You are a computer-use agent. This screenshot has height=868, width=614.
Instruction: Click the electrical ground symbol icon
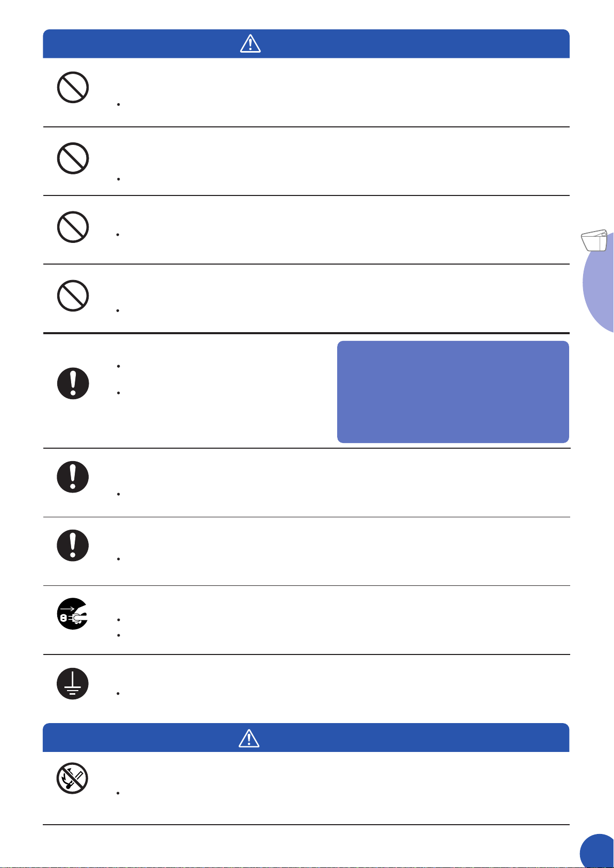point(73,683)
